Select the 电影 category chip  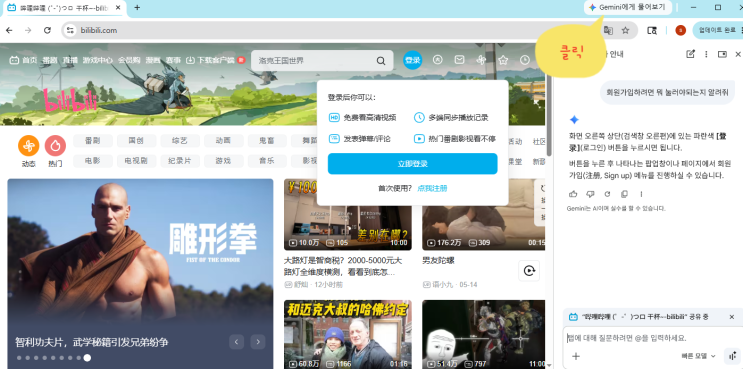coord(93,161)
